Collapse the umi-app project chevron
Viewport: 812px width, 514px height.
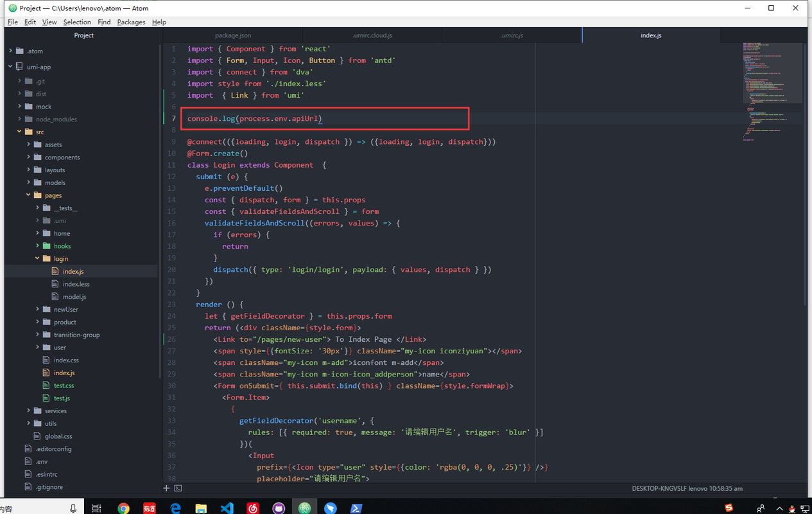(11, 66)
